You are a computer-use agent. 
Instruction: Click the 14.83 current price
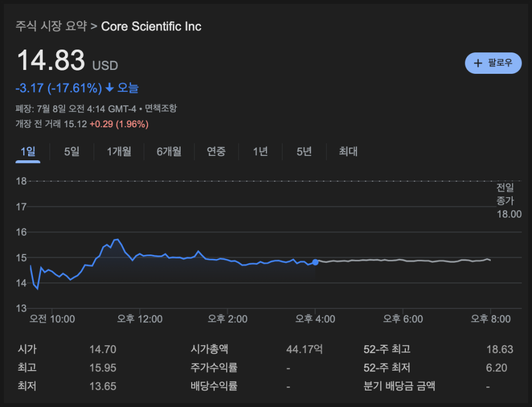tap(51, 61)
